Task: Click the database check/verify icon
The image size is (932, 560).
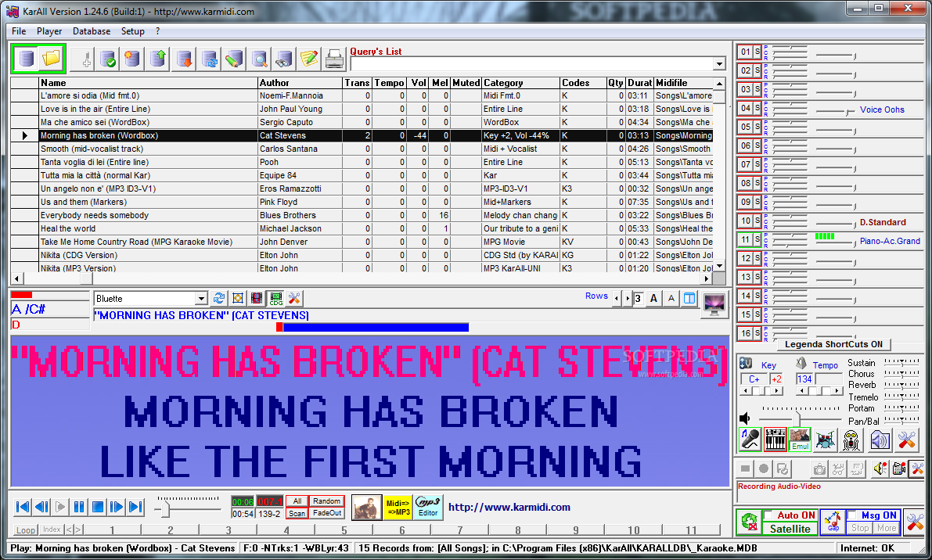Action: (107, 59)
